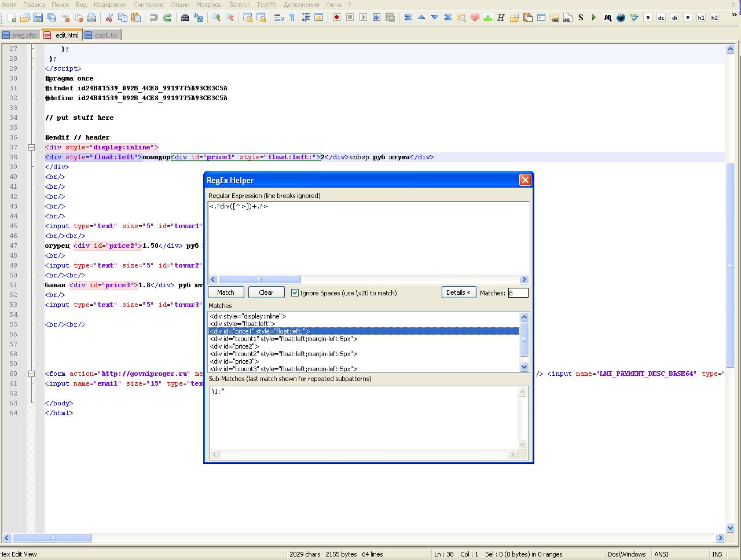This screenshot has height=560, width=741.
Task: Cut the selected text with the scissors icon
Action: (109, 17)
